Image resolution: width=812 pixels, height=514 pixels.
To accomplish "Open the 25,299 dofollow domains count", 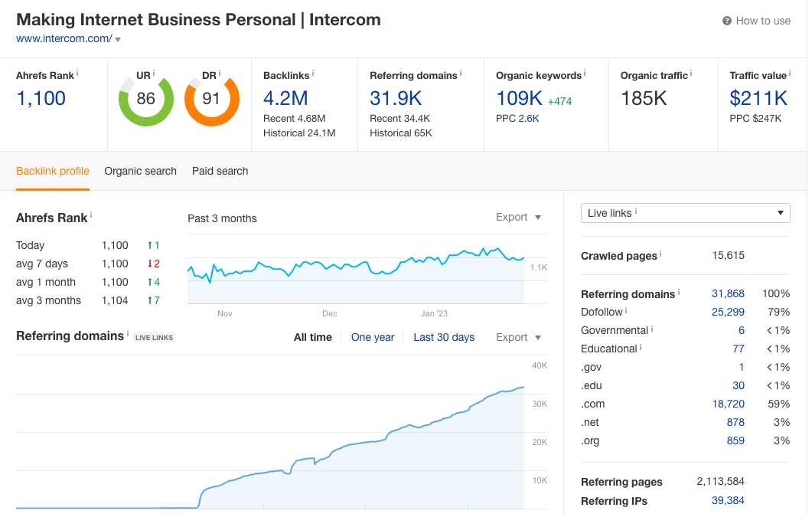I will point(728,312).
